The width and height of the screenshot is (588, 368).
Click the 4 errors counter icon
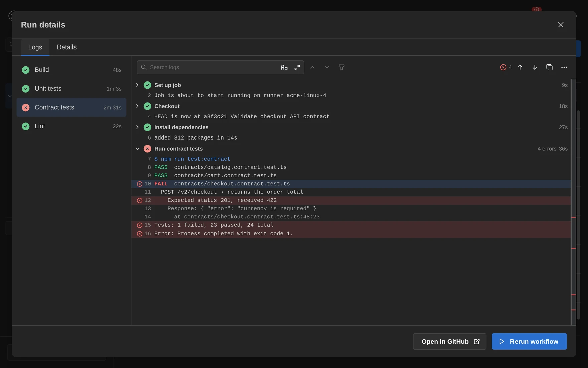[x=503, y=67]
